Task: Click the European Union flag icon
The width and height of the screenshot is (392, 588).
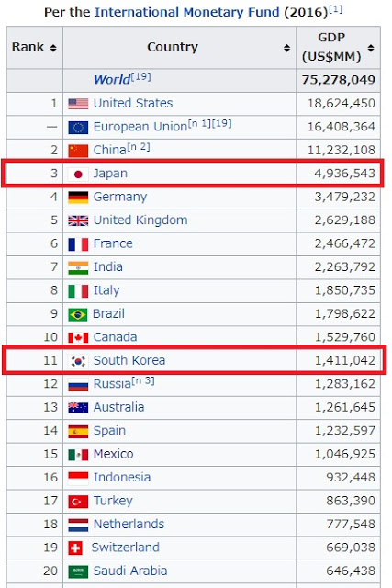Action: coord(78,127)
